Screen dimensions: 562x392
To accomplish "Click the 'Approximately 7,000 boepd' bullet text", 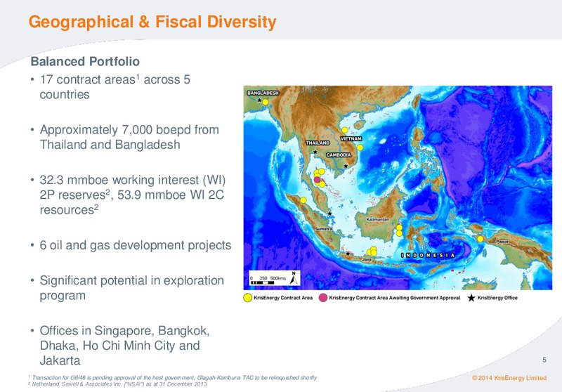I will click(x=129, y=137).
